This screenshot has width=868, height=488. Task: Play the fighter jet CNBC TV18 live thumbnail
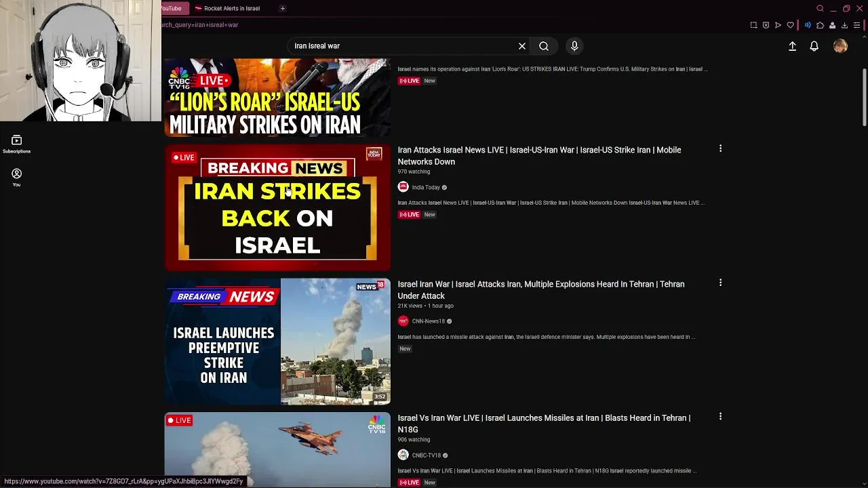pyautogui.click(x=277, y=449)
